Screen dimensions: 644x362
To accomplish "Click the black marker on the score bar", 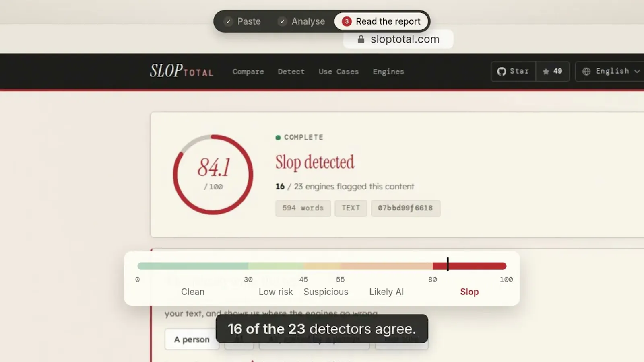I will [448, 264].
